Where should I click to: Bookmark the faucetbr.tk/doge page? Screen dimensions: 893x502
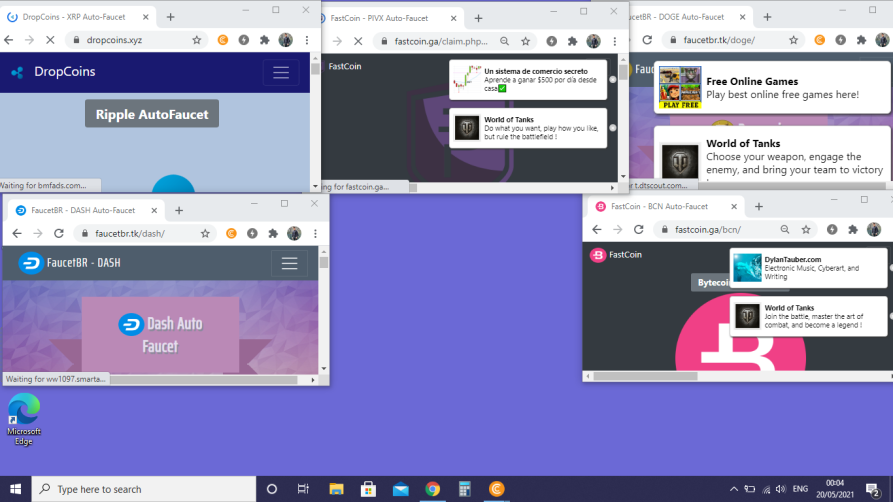pos(793,40)
